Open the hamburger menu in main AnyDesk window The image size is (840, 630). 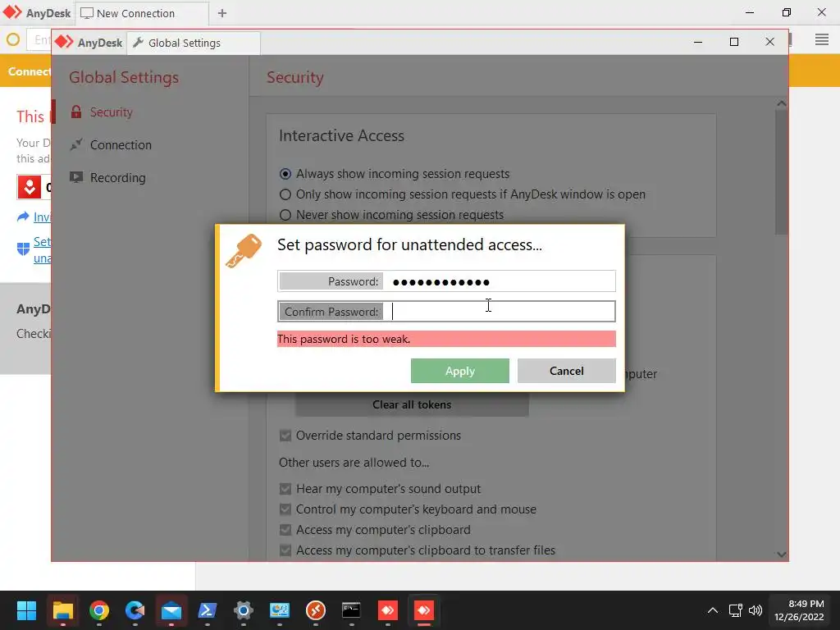[822, 39]
